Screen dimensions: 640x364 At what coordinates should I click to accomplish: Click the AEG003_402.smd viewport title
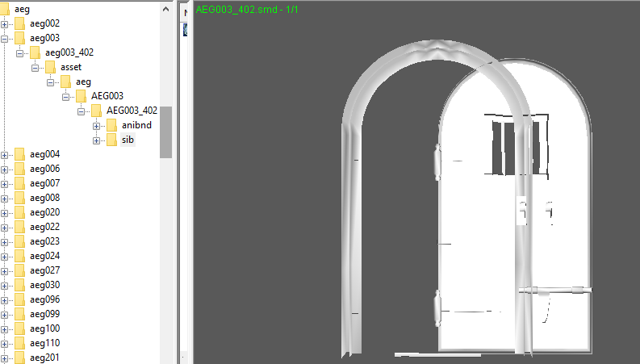tap(246, 10)
